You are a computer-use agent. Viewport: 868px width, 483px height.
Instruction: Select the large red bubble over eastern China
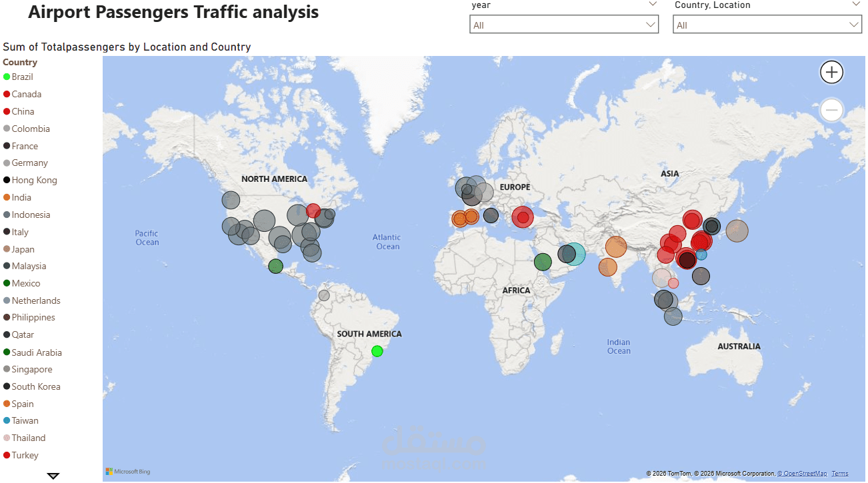(x=691, y=220)
